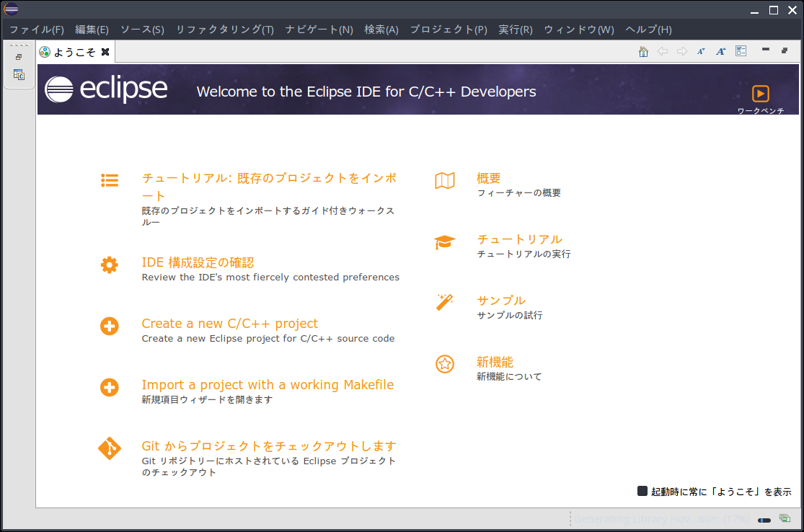
Task: Open progress view icon in status bar
Action: tap(785, 518)
